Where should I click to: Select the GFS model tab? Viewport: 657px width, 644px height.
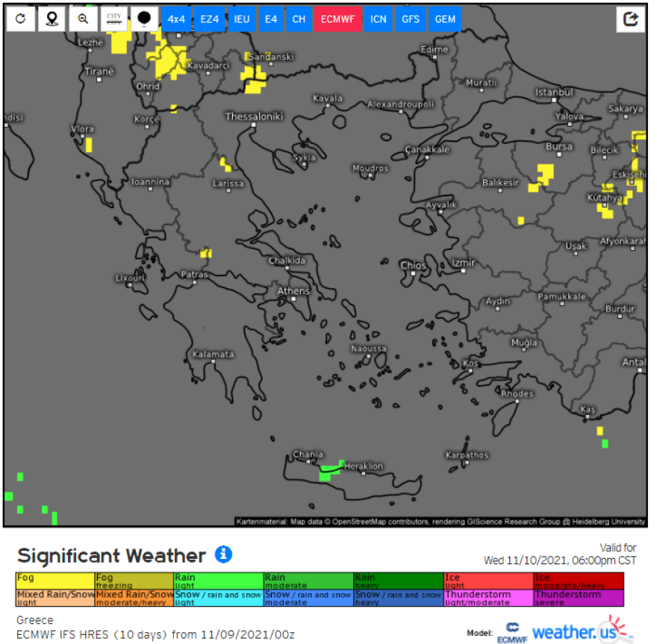(x=411, y=19)
